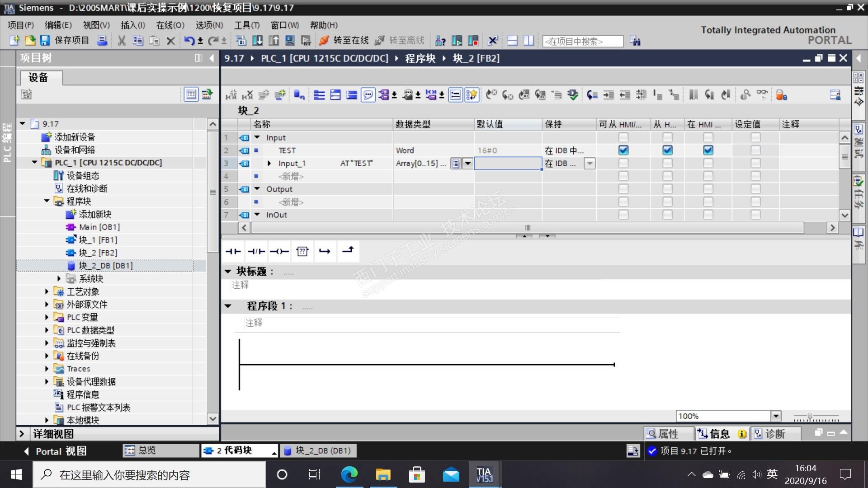Viewport: 868px width, 488px height.
Task: Click the editor zoom slider
Action: click(x=810, y=416)
